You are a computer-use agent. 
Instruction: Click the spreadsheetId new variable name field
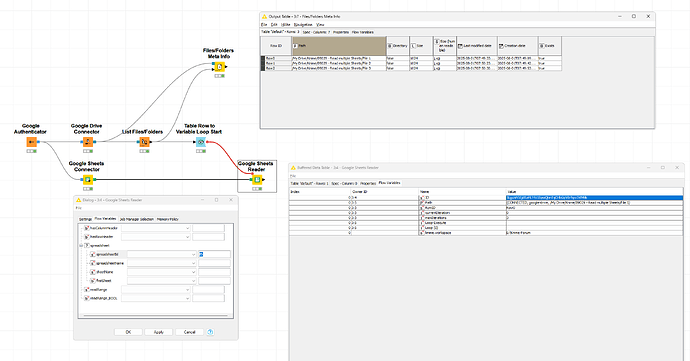(x=214, y=254)
